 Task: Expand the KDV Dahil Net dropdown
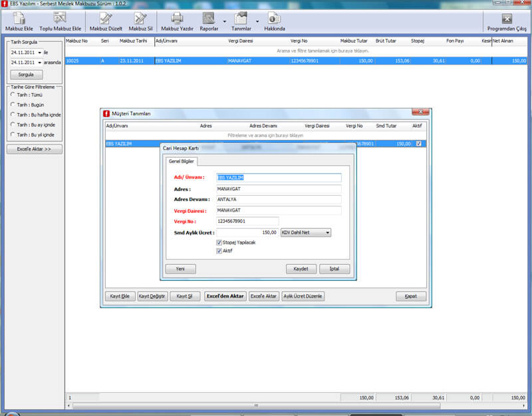point(327,233)
